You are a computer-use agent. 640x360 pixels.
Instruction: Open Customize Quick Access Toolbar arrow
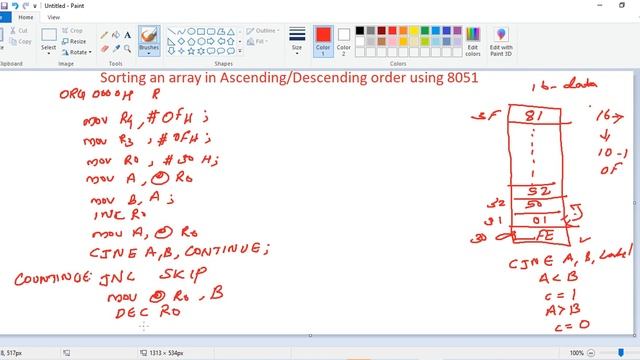(35, 6)
